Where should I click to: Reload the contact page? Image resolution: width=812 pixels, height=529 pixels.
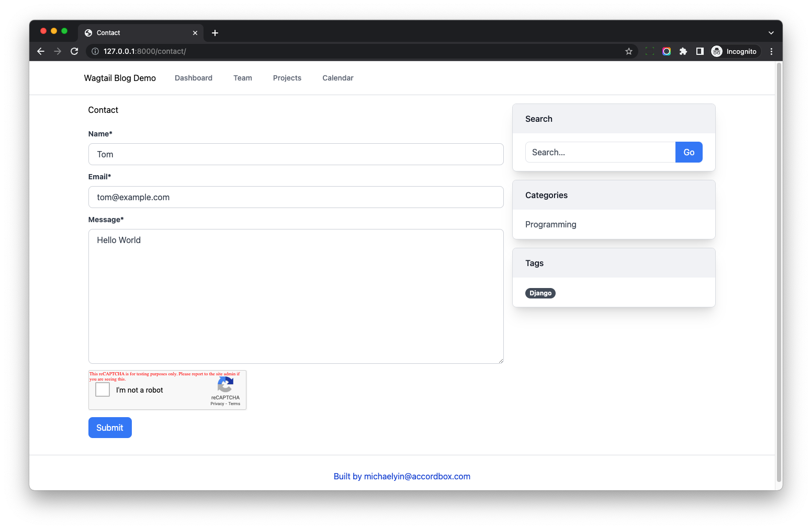click(74, 51)
